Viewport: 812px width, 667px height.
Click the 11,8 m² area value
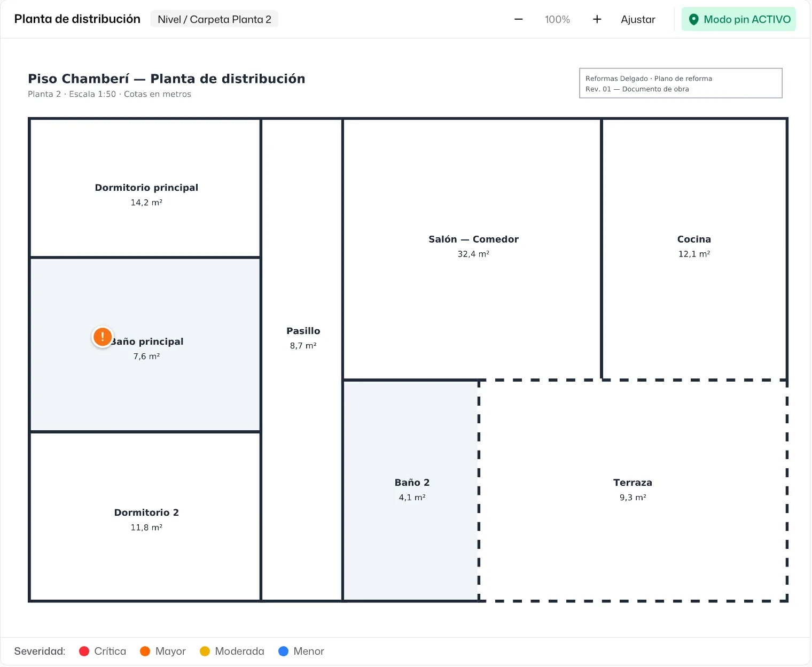tap(146, 528)
